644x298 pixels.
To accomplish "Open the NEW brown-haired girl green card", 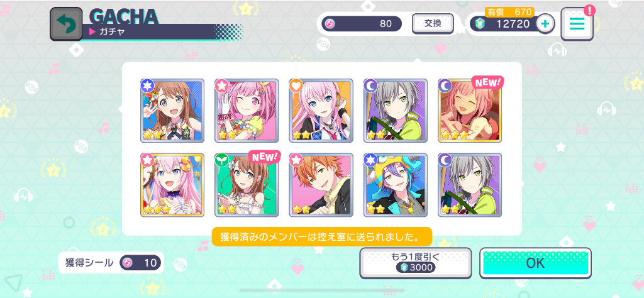I will coord(247,185).
